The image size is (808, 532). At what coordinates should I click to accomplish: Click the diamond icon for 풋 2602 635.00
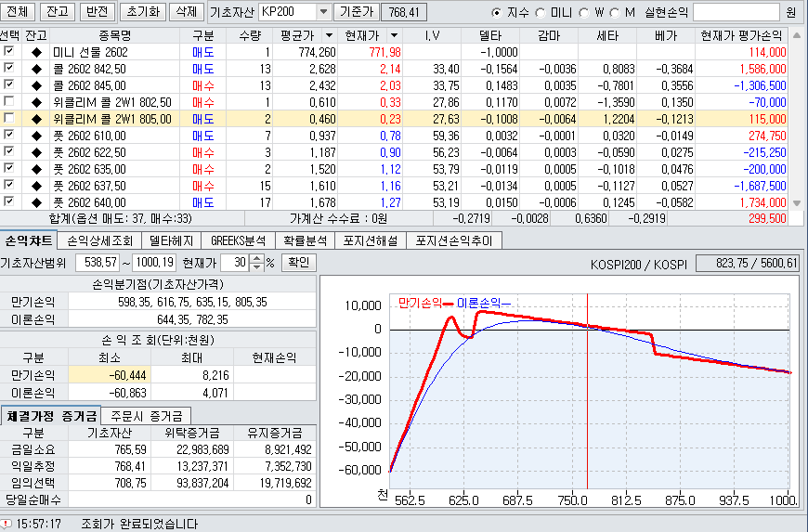pos(36,169)
